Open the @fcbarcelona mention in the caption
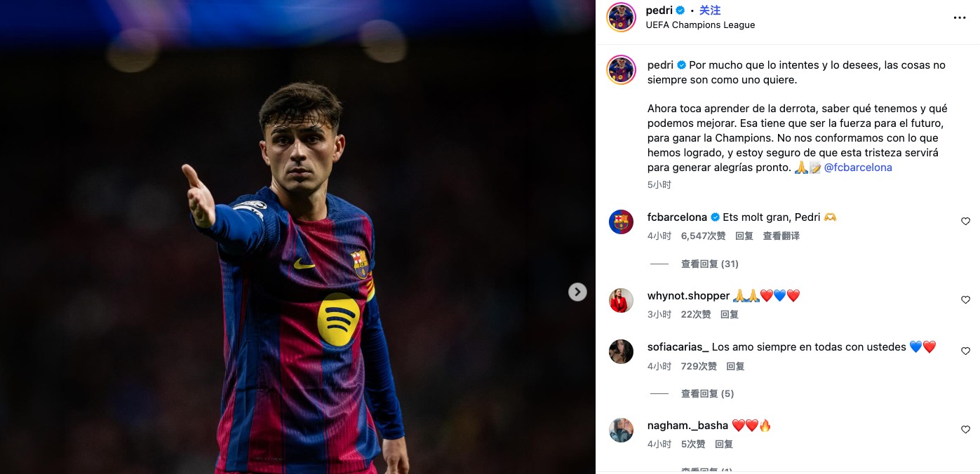Image resolution: width=980 pixels, height=474 pixels. click(858, 168)
